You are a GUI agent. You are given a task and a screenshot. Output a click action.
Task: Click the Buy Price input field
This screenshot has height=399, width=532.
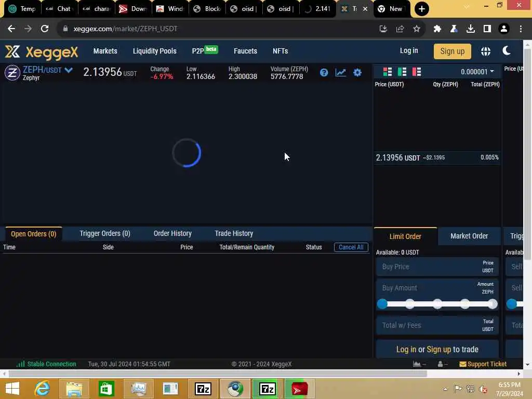pos(437,267)
